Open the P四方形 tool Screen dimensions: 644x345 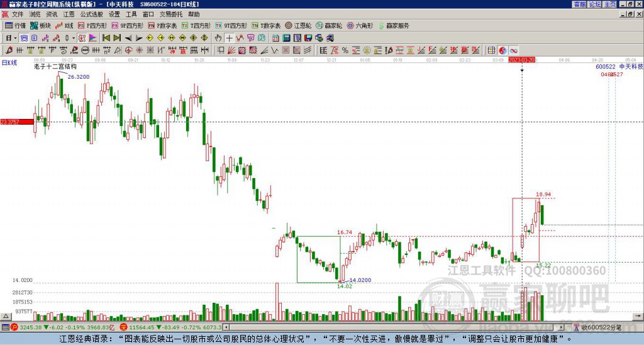(92, 25)
